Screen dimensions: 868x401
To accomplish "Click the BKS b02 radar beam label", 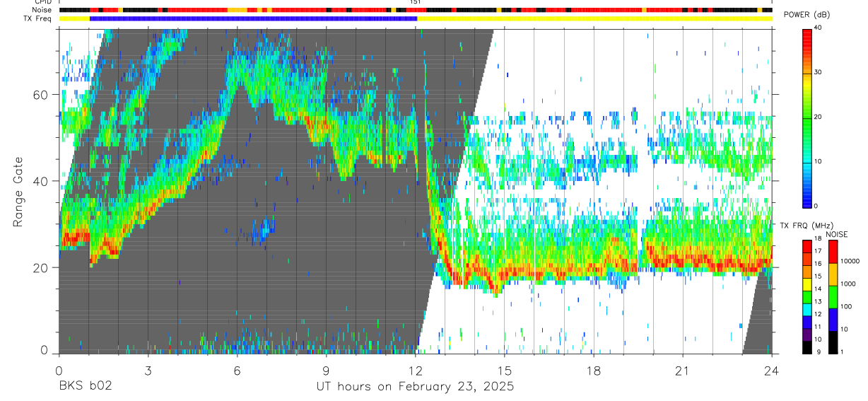I will (85, 387).
